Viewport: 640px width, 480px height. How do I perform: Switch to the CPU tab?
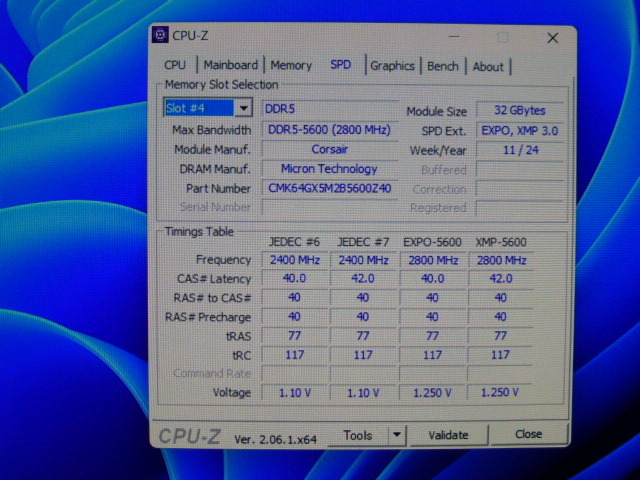coord(175,65)
